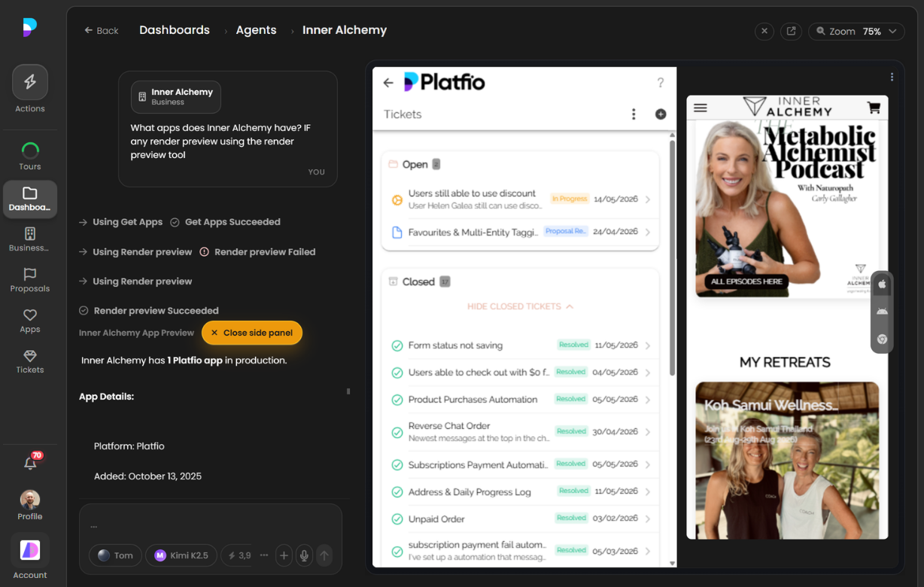This screenshot has width=924, height=587.
Task: Click the Proposal Re.. status badge
Action: click(565, 231)
